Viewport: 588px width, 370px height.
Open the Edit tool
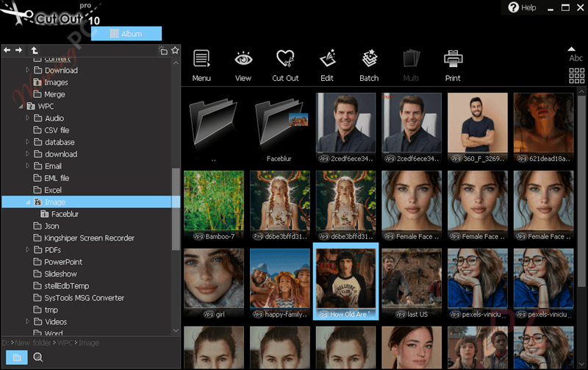pos(327,65)
